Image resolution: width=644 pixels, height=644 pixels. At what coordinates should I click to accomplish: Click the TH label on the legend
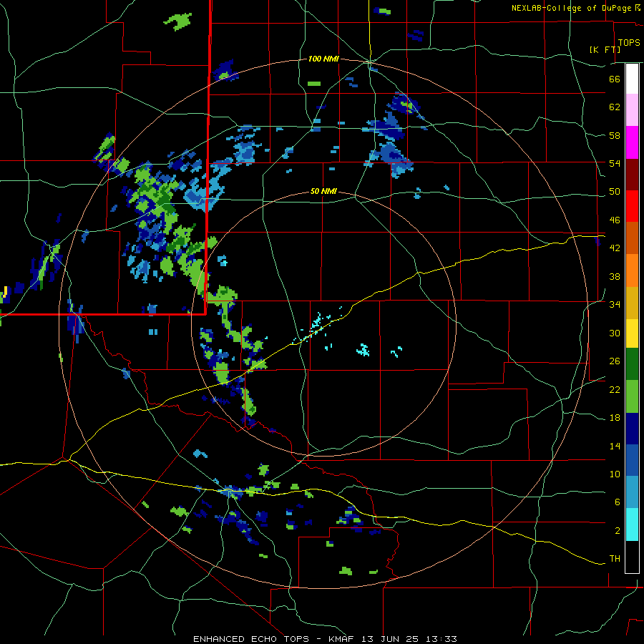point(615,558)
